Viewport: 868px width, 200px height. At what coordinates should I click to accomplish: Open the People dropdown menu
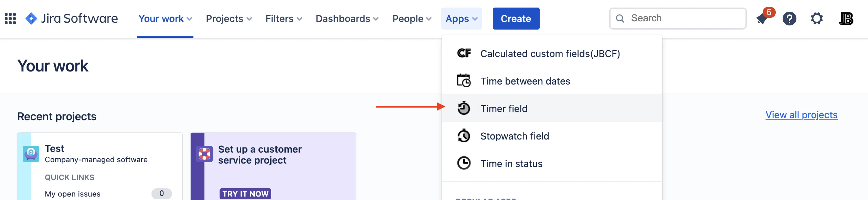coord(412,19)
